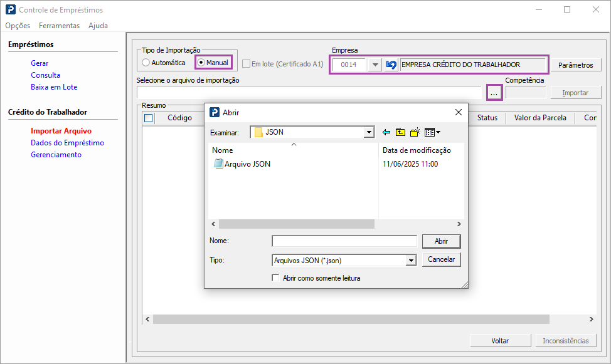Click file list scroll left arrow
Image resolution: width=611 pixels, height=364 pixels.
213,224
